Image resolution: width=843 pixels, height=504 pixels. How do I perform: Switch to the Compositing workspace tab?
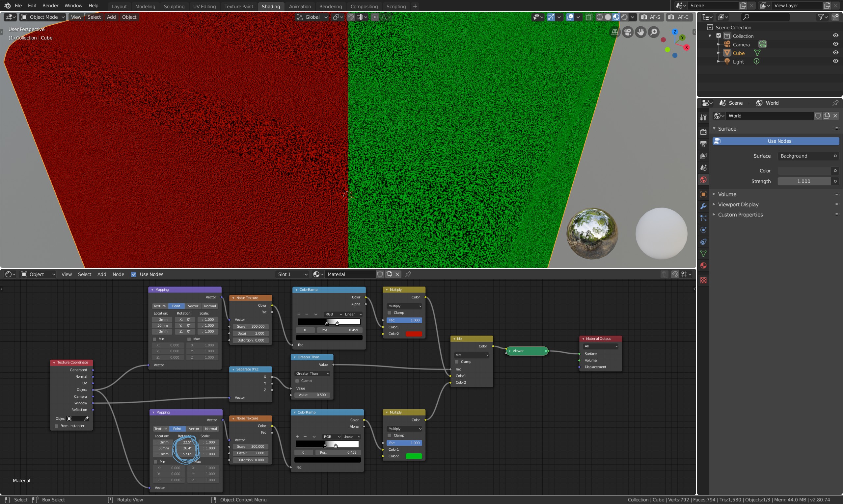coord(364,6)
